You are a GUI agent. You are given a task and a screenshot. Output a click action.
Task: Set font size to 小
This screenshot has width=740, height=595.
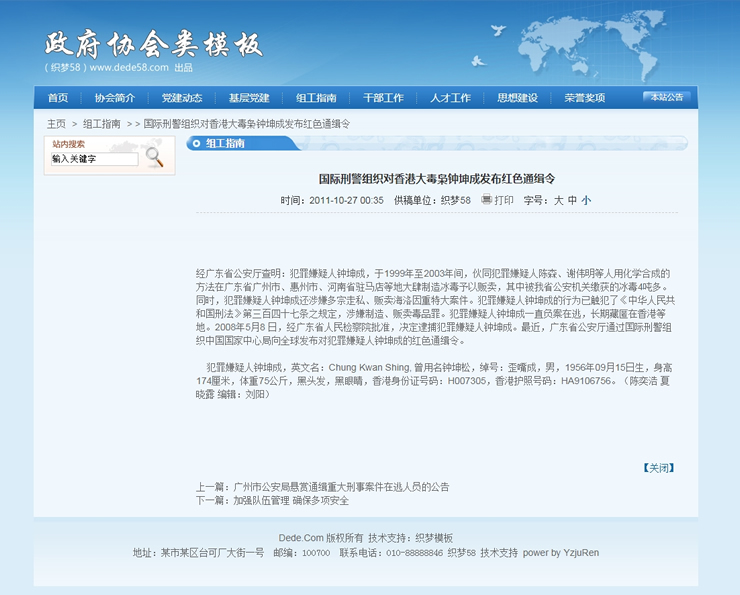point(586,200)
